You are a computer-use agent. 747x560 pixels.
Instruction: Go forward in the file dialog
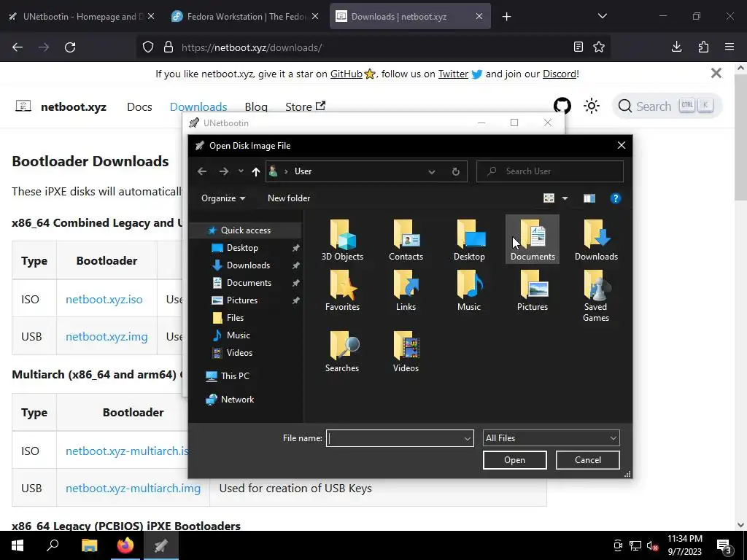[223, 171]
